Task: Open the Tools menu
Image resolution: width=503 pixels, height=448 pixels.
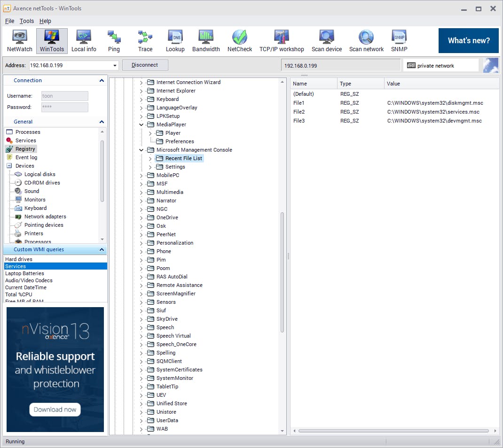Action: (27, 21)
